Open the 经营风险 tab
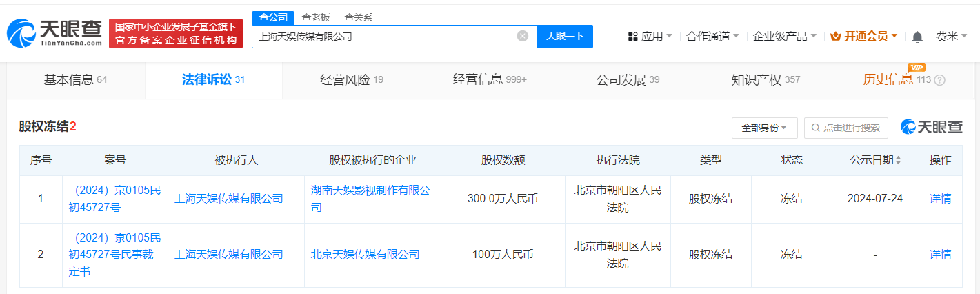This screenshot has width=980, height=294. click(x=352, y=80)
